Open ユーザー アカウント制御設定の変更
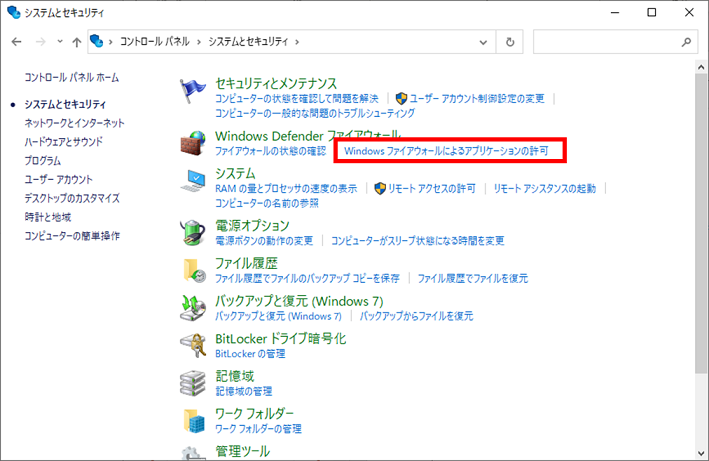 pyautogui.click(x=477, y=99)
